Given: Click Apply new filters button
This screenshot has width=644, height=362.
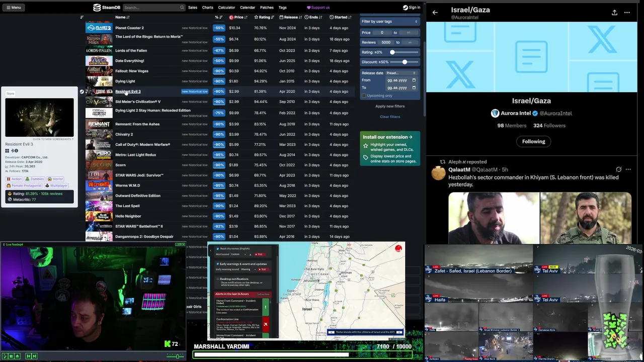Looking at the screenshot, I should tap(390, 106).
